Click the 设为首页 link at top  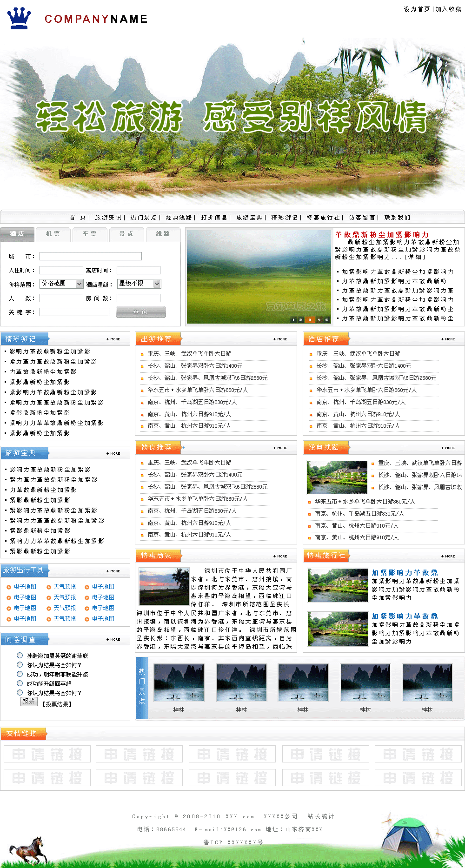pyautogui.click(x=417, y=9)
